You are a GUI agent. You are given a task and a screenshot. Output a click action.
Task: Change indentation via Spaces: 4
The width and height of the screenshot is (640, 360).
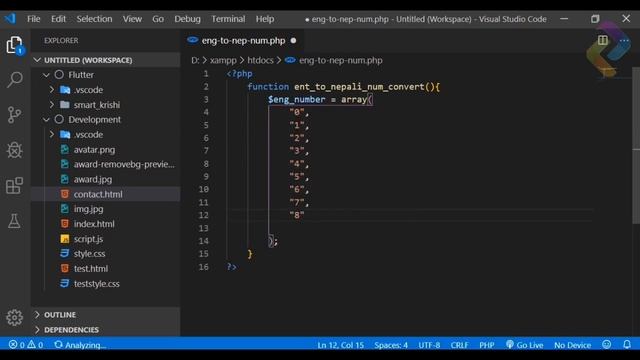tap(391, 345)
